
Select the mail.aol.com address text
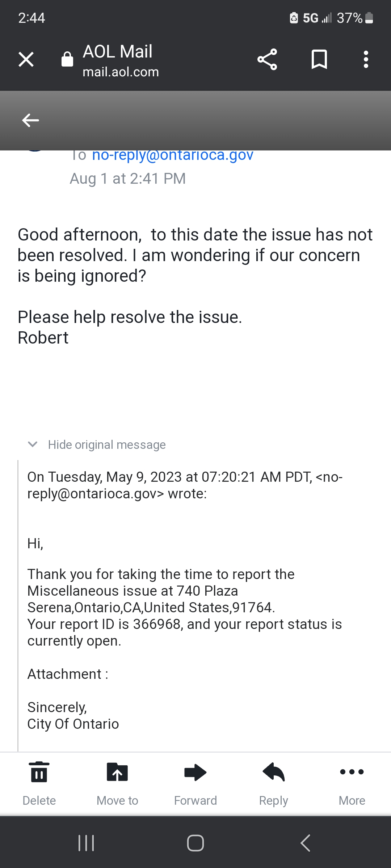121,72
